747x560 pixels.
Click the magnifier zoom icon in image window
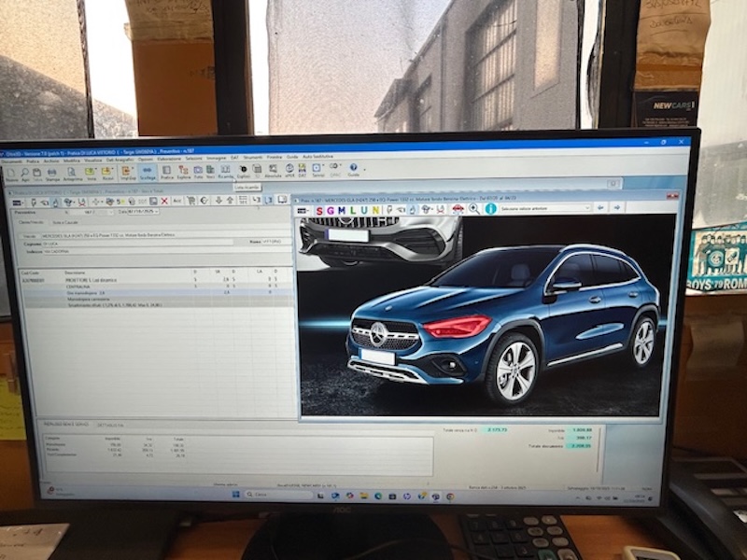(474, 208)
